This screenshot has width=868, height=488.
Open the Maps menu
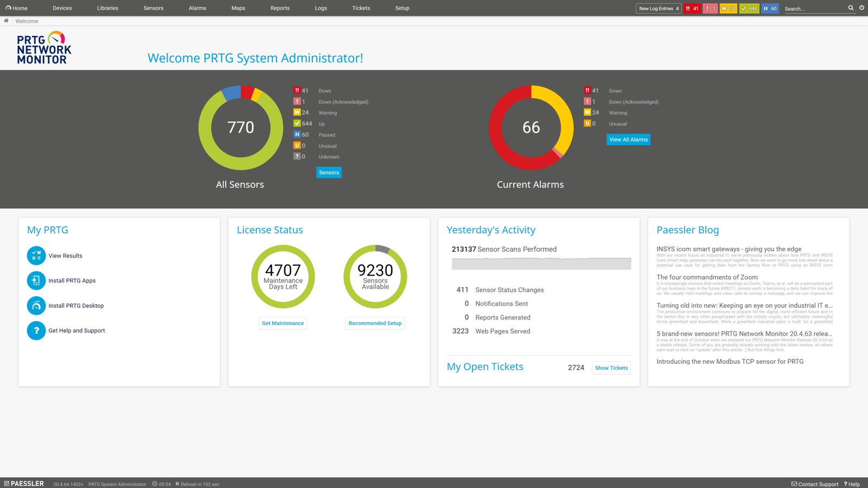pos(238,8)
